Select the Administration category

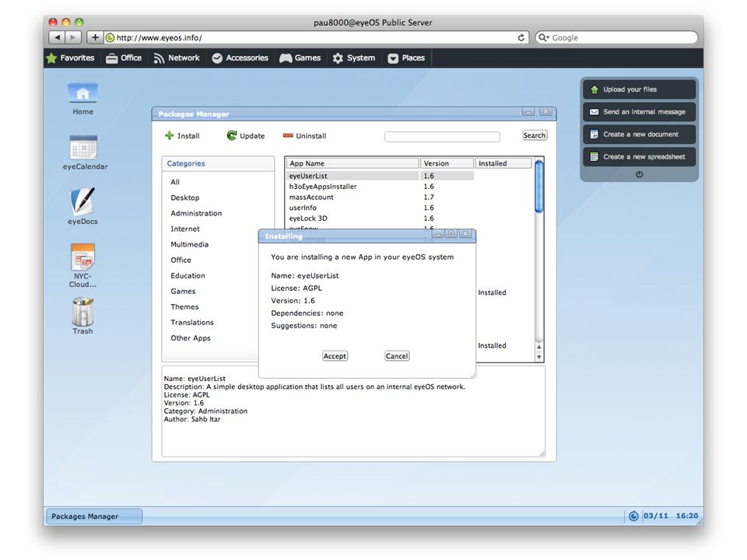tap(196, 213)
